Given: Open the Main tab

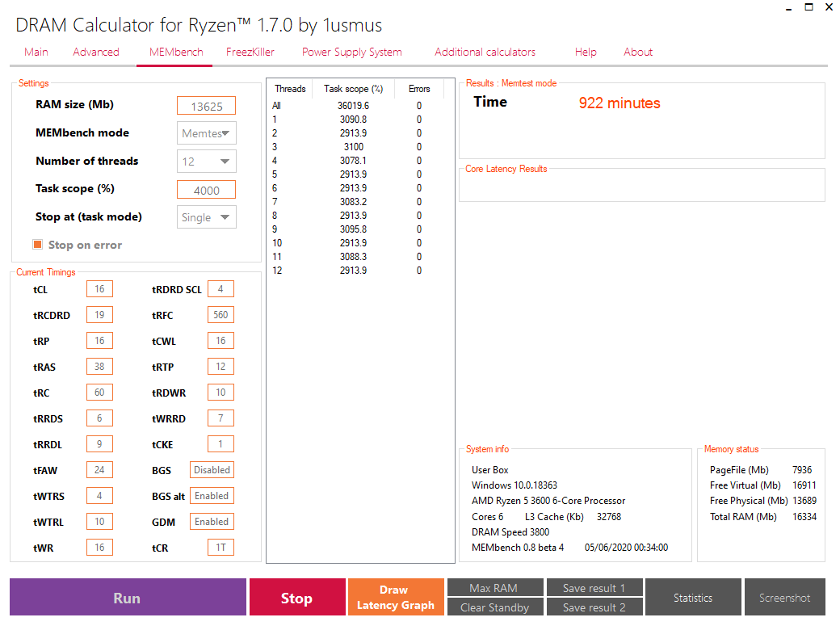Looking at the screenshot, I should (x=36, y=52).
